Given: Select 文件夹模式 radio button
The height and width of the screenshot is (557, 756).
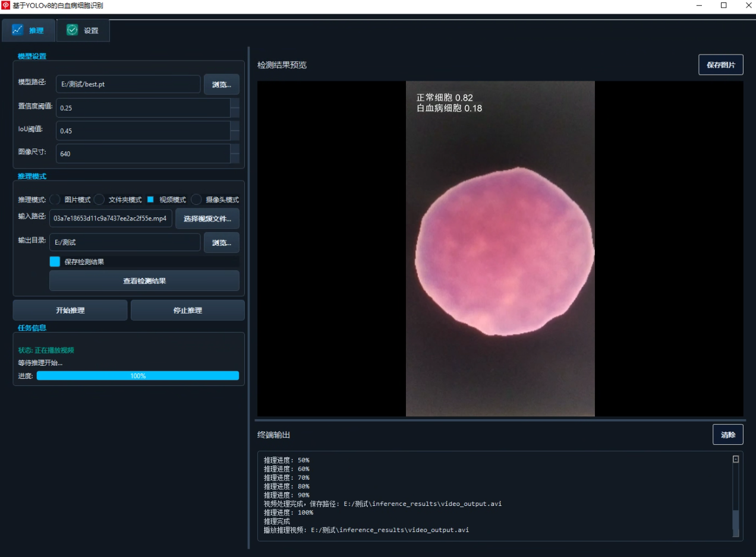Looking at the screenshot, I should pos(99,200).
